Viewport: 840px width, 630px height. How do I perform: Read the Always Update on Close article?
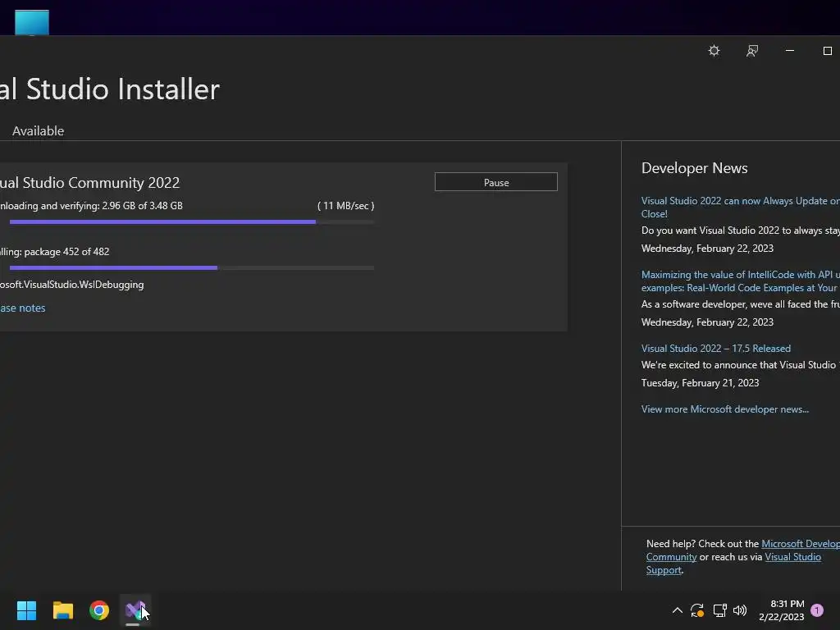741,208
